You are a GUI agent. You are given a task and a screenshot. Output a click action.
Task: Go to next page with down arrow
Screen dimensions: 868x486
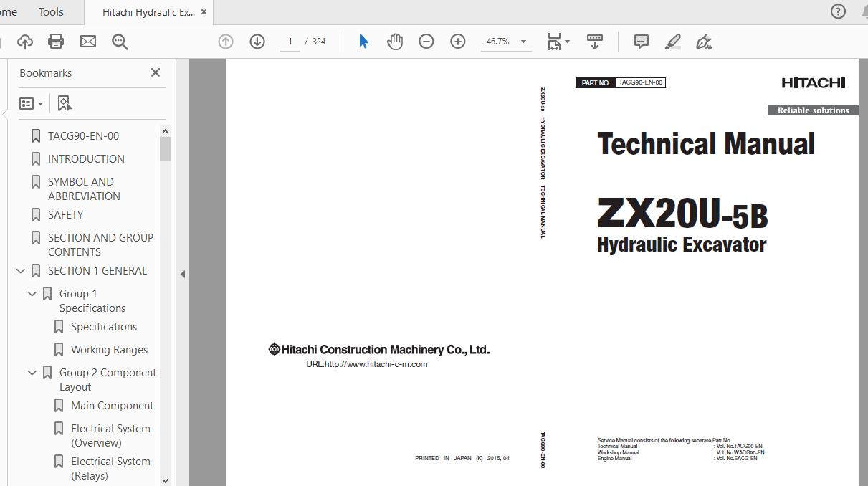click(x=257, y=42)
